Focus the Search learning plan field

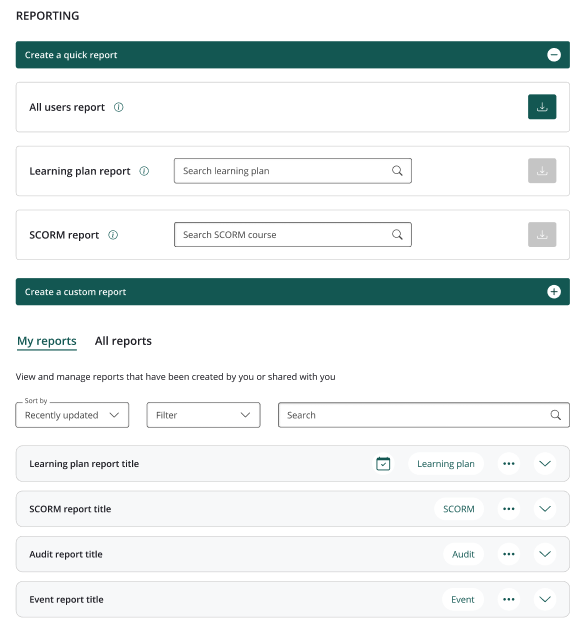(293, 171)
